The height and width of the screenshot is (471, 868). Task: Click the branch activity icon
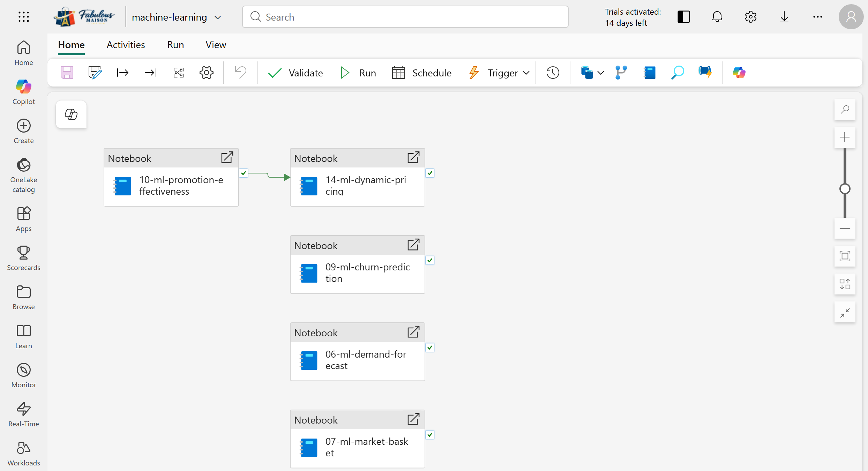click(x=621, y=73)
